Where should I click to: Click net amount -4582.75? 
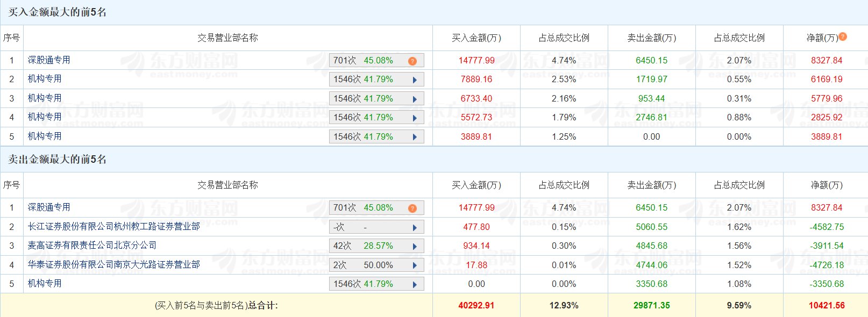[x=827, y=227]
